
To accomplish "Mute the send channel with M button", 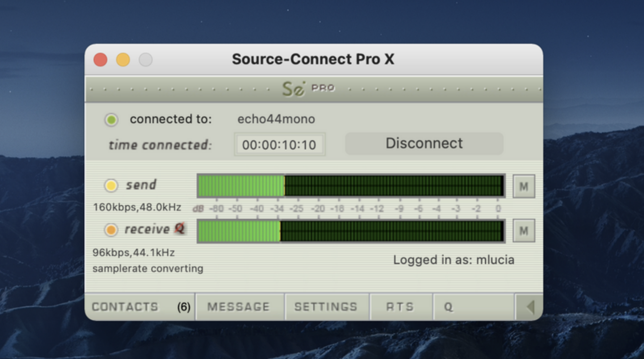I will tap(524, 186).
